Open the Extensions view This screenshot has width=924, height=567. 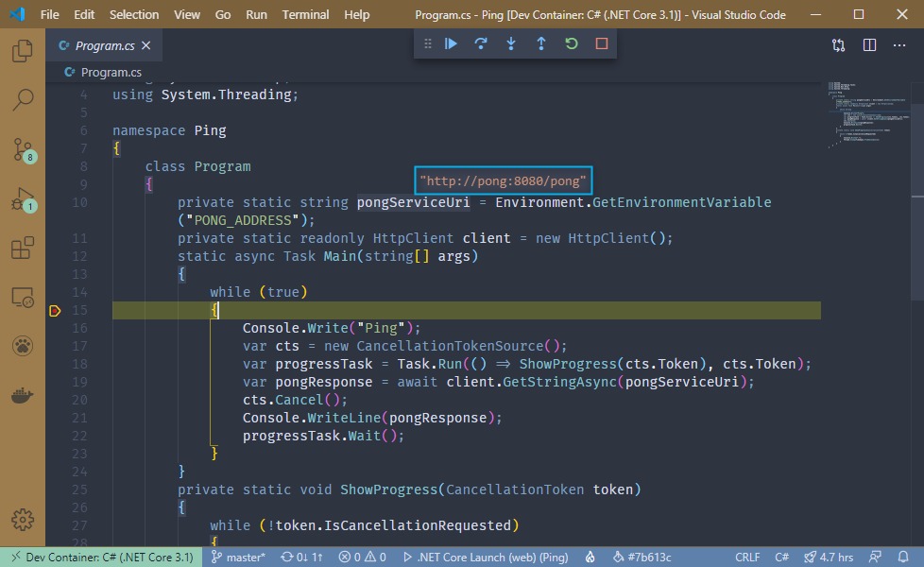click(x=23, y=248)
